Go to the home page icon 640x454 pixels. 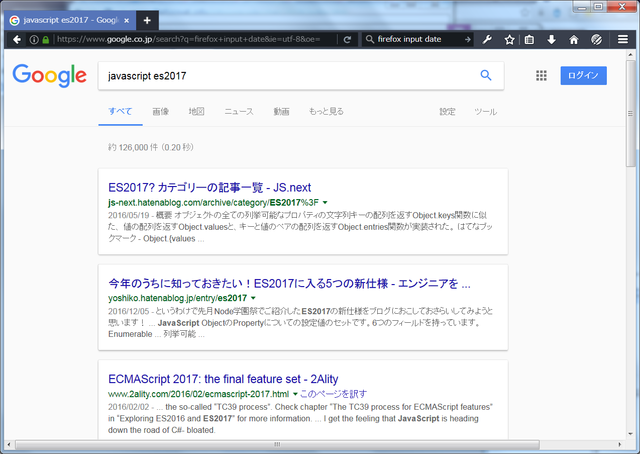point(574,40)
